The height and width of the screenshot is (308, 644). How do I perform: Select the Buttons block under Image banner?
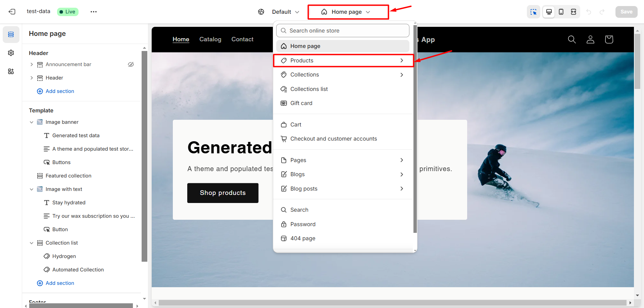click(x=61, y=162)
